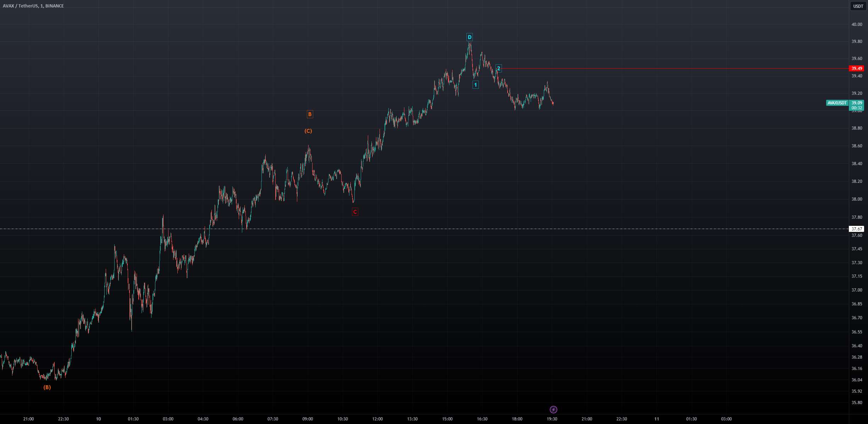Select the red C wave label
Screen dimensions: 868x424
[x=355, y=212]
